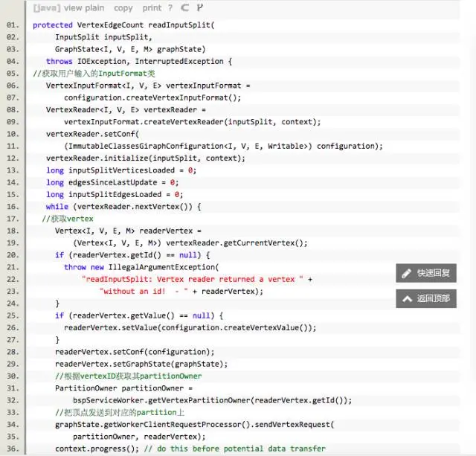Click the pencil icon on quick reply button
This screenshot has height=456, width=476.
pos(406,273)
